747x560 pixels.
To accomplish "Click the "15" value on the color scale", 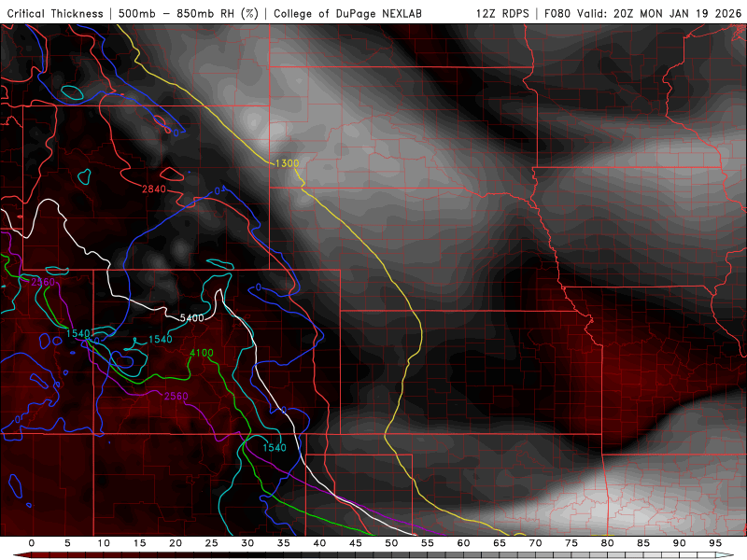I will pyautogui.click(x=139, y=543).
